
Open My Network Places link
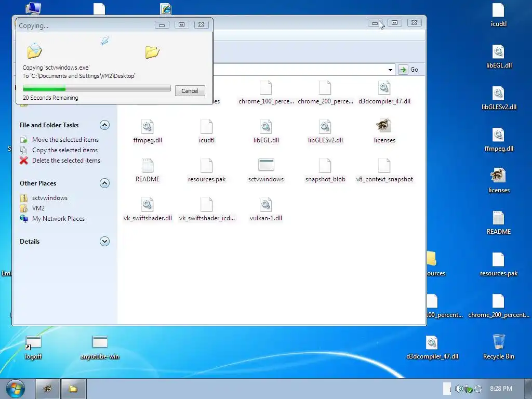(58, 219)
